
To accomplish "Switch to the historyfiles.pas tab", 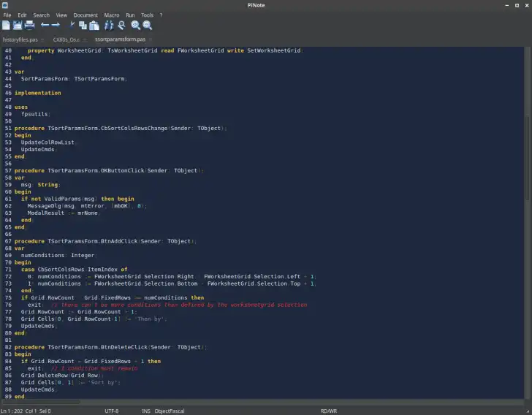I will pyautogui.click(x=20, y=39).
